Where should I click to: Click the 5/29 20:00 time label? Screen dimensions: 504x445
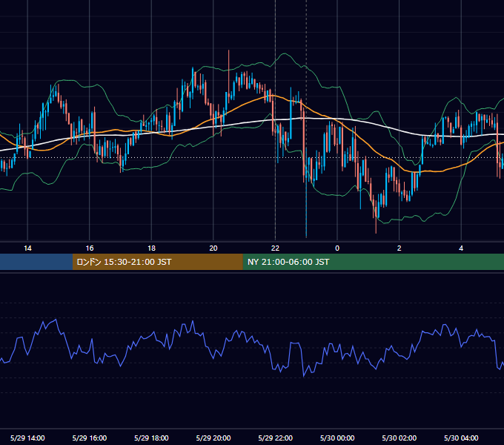(213, 438)
